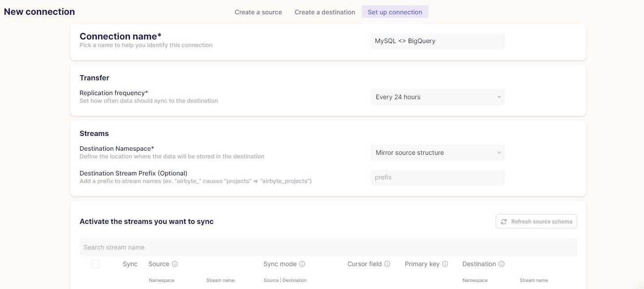Click the refresh arrows icon beside Refresh source schema
Viewport: 644px width, 289px height.
click(x=504, y=221)
